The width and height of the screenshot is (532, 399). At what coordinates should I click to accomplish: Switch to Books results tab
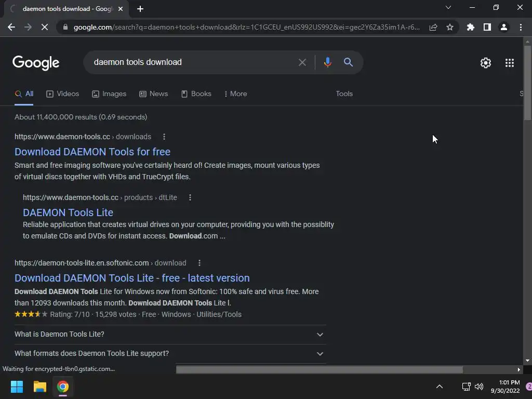click(x=196, y=94)
